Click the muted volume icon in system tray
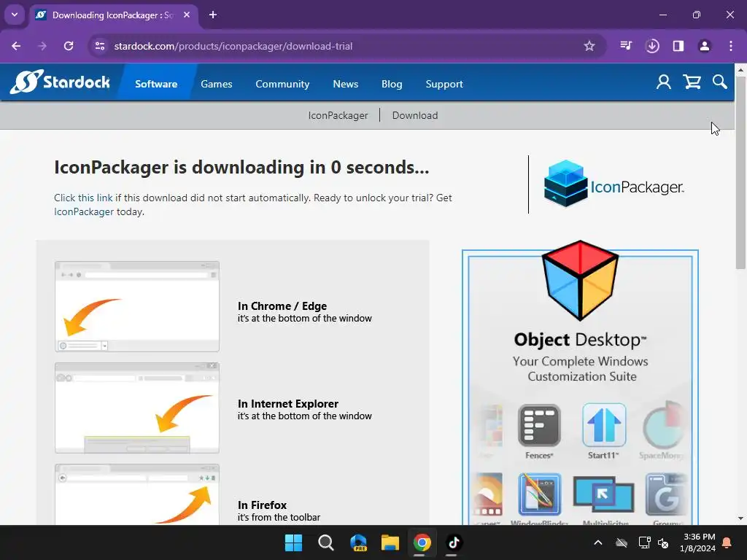This screenshot has height=560, width=747. [662, 542]
